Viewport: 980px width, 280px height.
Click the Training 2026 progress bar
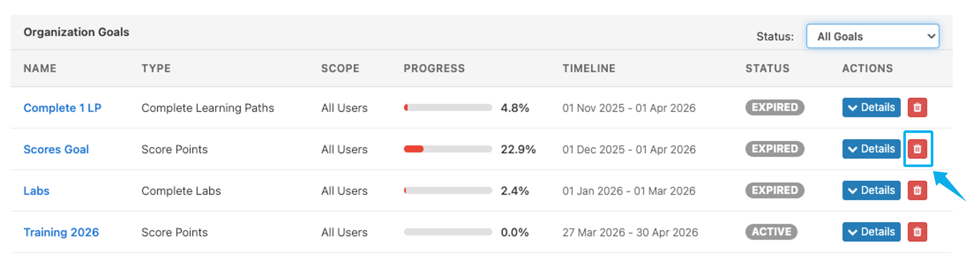click(x=448, y=232)
